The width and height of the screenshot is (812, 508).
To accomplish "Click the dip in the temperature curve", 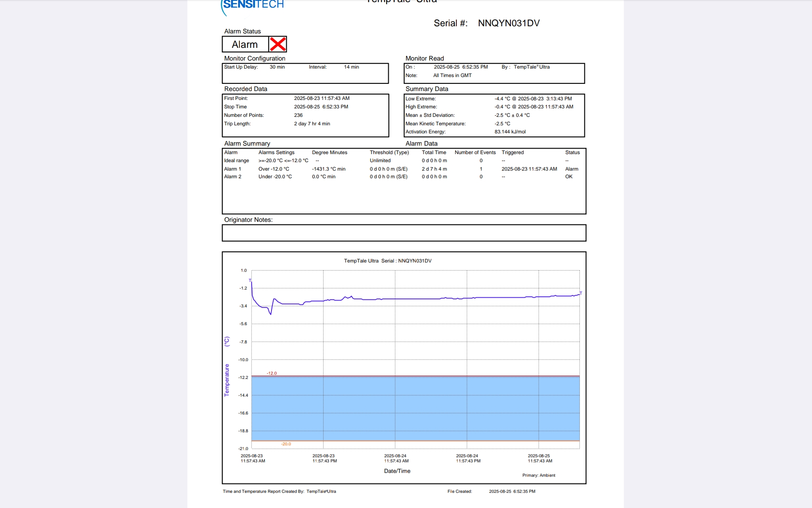I will tap(271, 314).
